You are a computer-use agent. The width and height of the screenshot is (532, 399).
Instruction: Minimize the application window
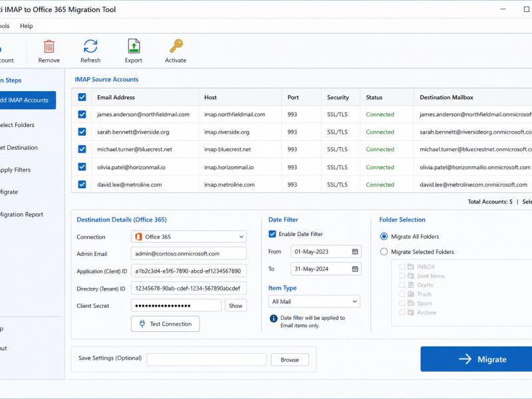pyautogui.click(x=503, y=9)
